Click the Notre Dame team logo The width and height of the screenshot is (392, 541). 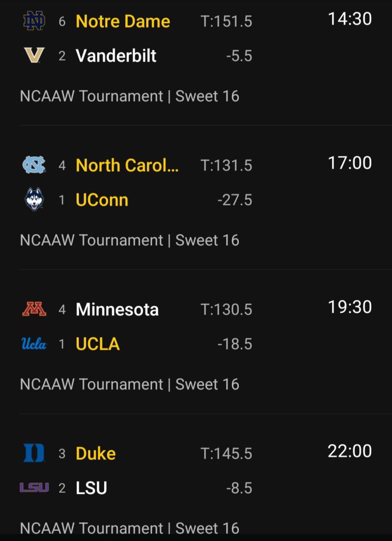click(x=34, y=21)
